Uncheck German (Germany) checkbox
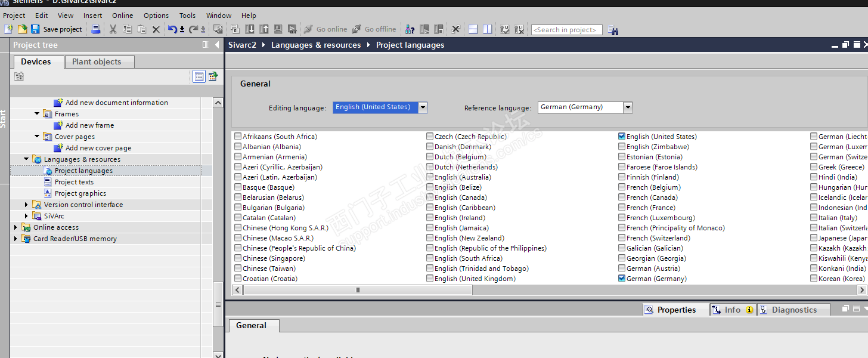 click(x=622, y=279)
